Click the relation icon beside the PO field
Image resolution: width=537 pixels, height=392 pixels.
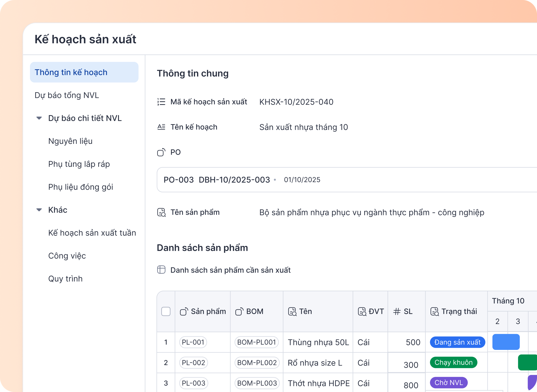coord(161,152)
